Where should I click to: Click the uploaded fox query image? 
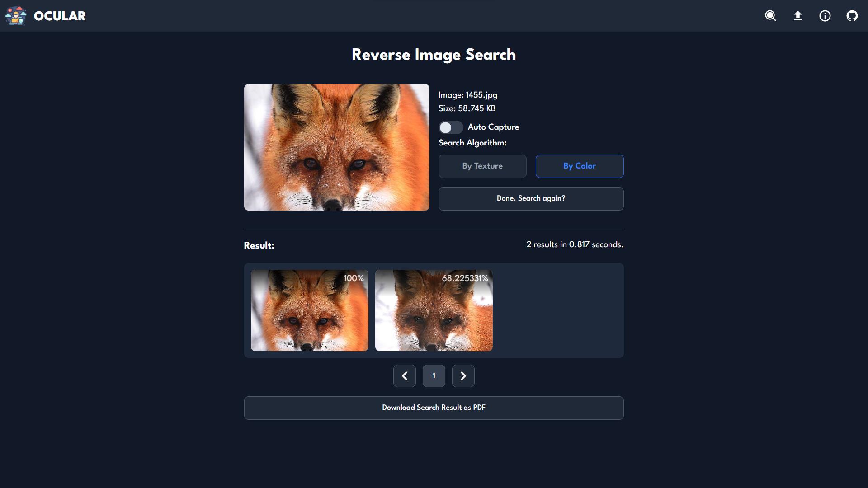(x=337, y=147)
